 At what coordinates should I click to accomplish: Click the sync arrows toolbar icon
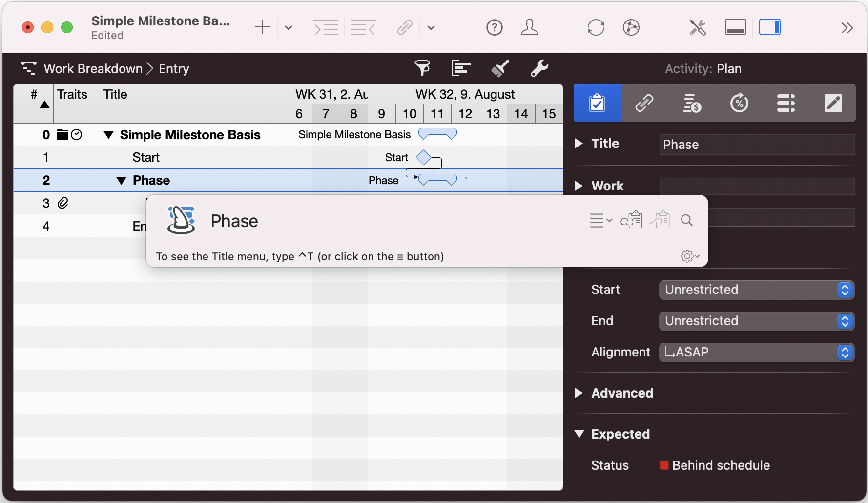(596, 28)
